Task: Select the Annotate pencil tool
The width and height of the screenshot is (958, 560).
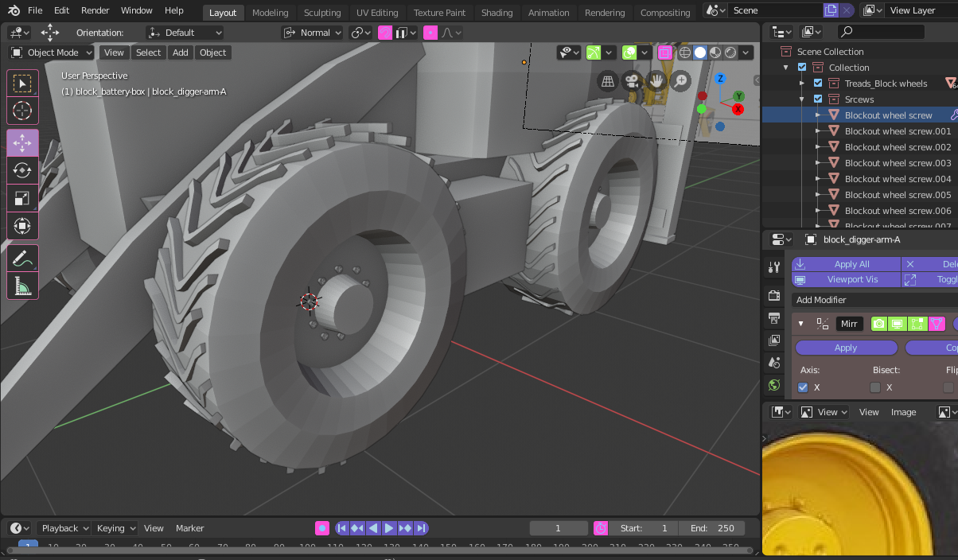Action: 22,258
